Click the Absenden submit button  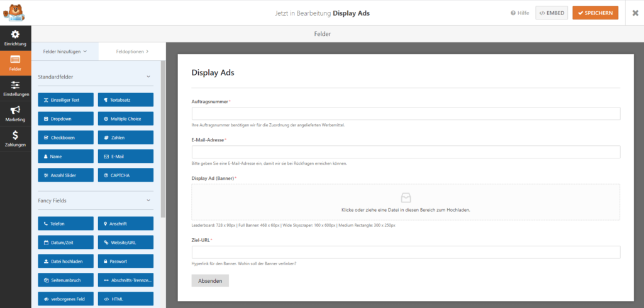pyautogui.click(x=210, y=281)
